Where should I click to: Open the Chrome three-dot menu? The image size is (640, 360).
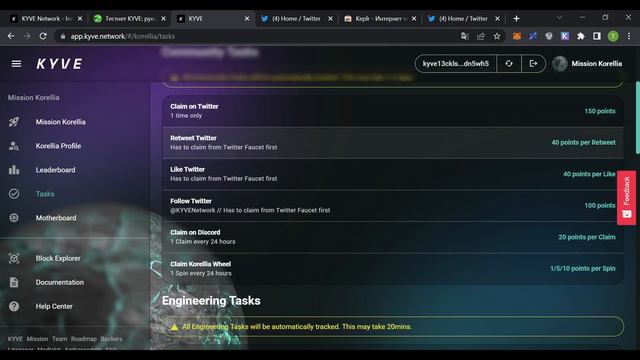[x=629, y=36]
